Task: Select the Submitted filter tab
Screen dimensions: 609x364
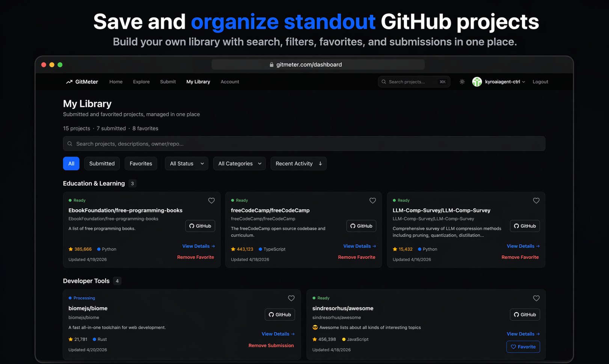Action: click(x=102, y=164)
